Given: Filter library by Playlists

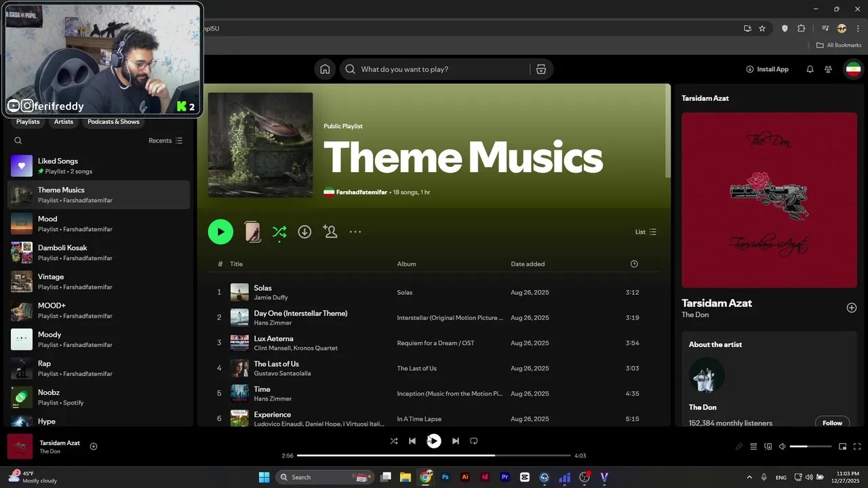Looking at the screenshot, I should coord(28,122).
